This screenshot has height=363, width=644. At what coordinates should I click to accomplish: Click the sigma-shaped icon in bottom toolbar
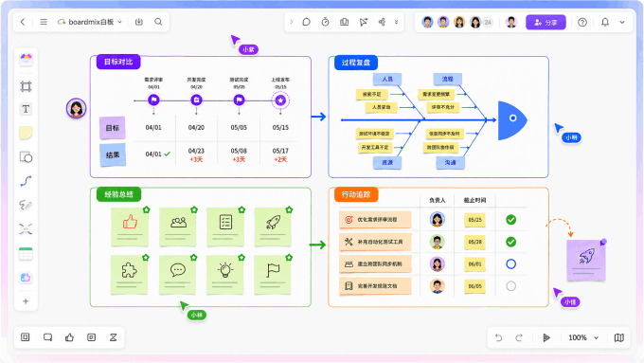click(114, 337)
